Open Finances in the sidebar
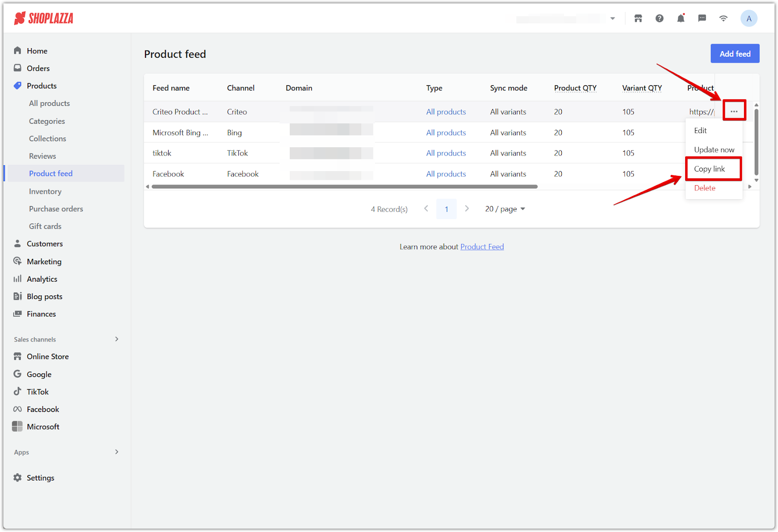Image resolution: width=778 pixels, height=532 pixels. tap(41, 314)
